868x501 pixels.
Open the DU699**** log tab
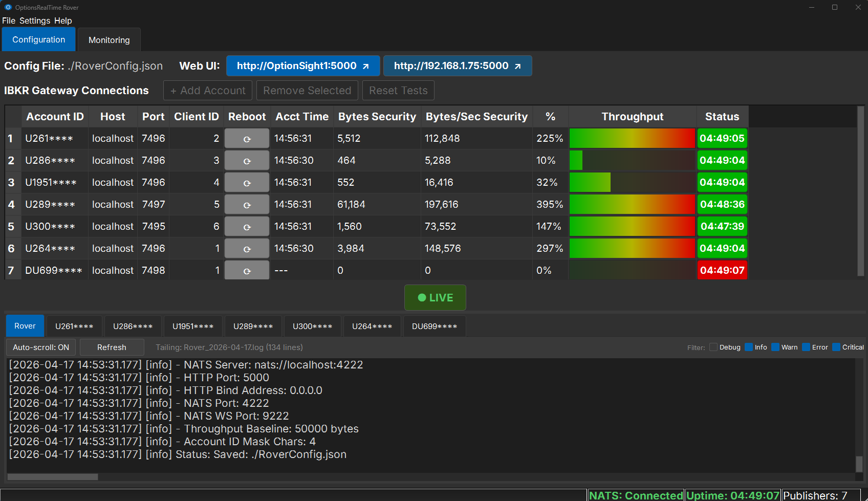pyautogui.click(x=435, y=326)
